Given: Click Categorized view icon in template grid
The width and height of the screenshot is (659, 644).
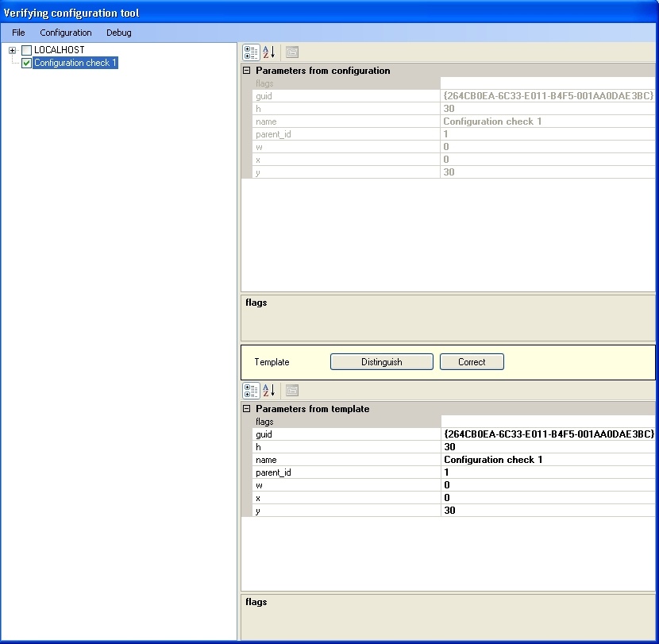Looking at the screenshot, I should point(251,391).
